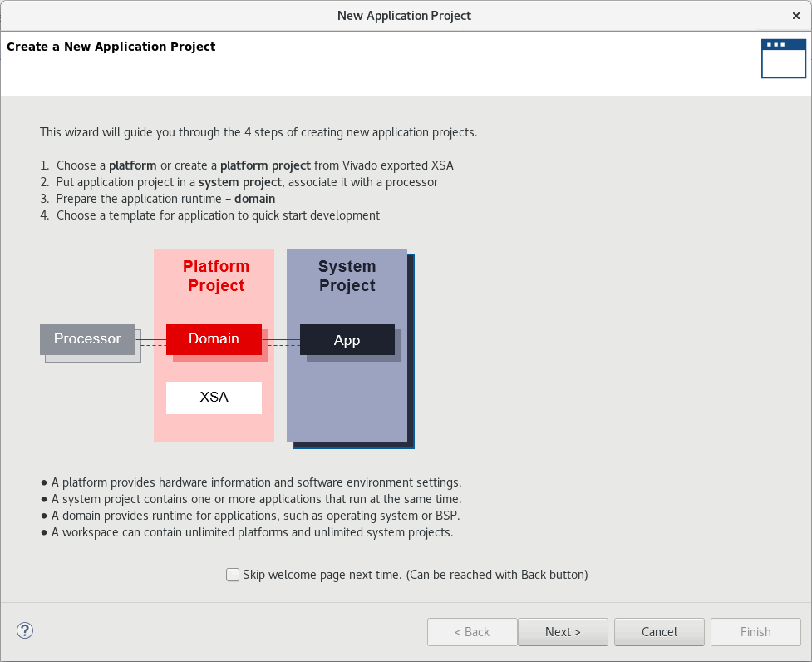Click the Create a New Application Project heading
Screen dimensions: 812x662
pos(111,47)
